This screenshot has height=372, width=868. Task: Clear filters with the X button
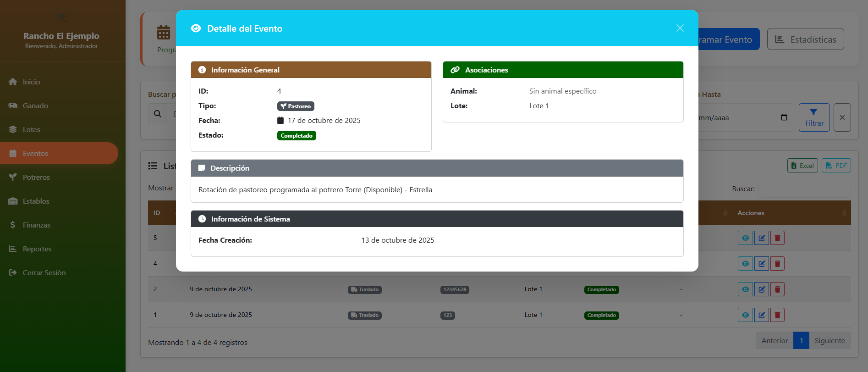(842, 117)
